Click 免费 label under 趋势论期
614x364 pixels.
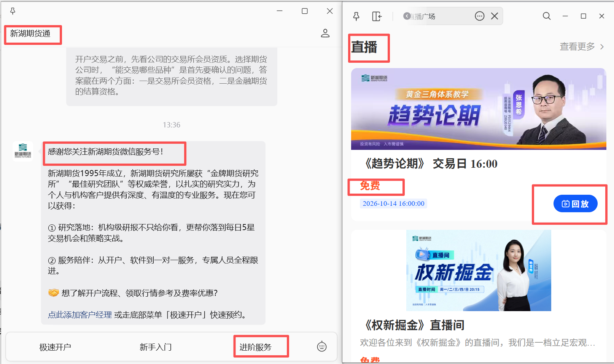(370, 186)
